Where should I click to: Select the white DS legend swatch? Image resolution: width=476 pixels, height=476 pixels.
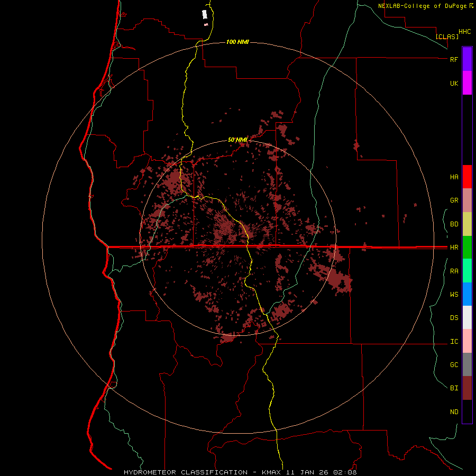tap(467, 317)
